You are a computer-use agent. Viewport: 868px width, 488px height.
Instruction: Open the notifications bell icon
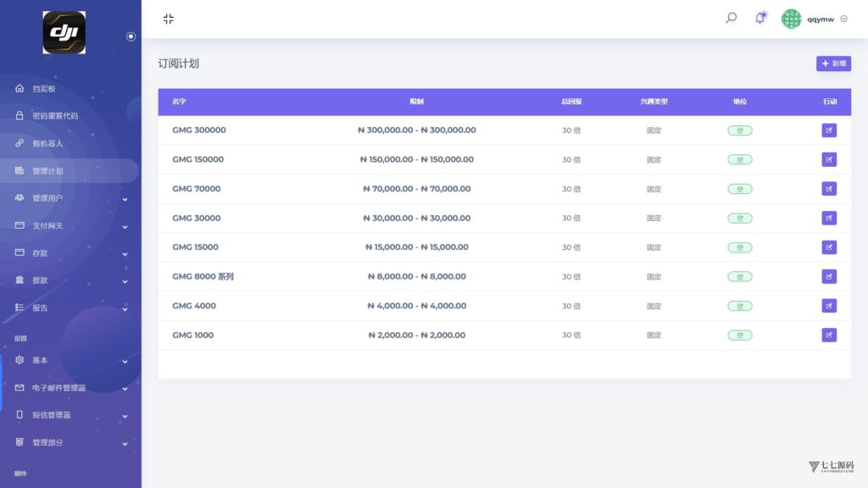760,19
